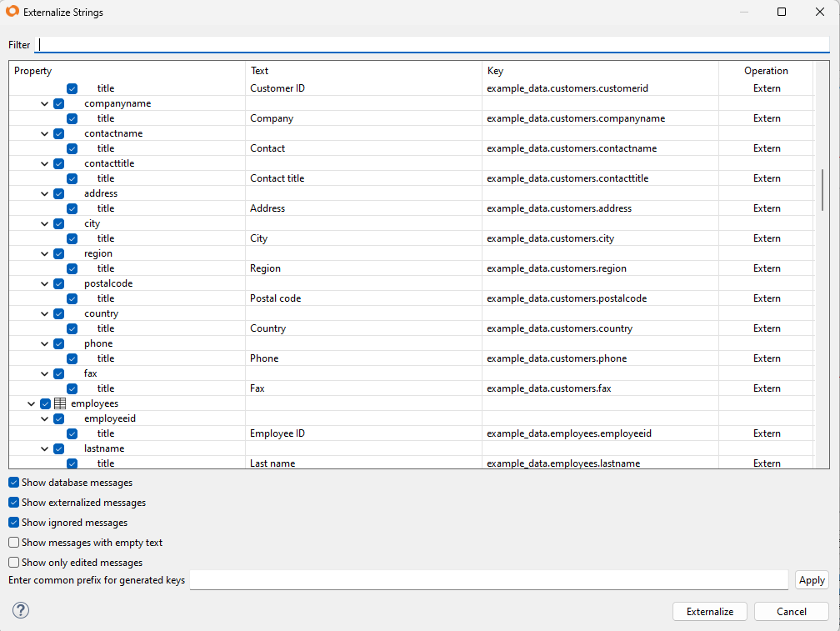840x631 pixels.
Task: Toggle Show ignored messages checkbox
Action: point(14,523)
